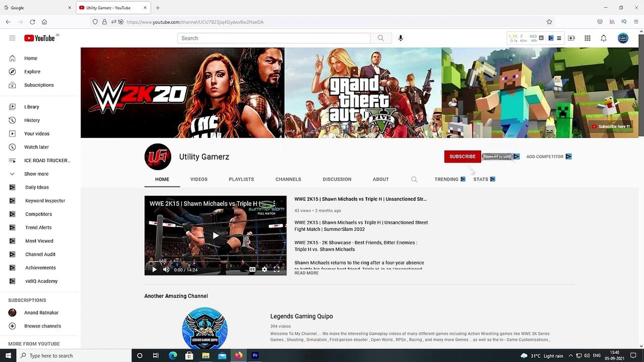Click the create video camera icon
Viewport: 644px width, 362px height.
pos(572,38)
